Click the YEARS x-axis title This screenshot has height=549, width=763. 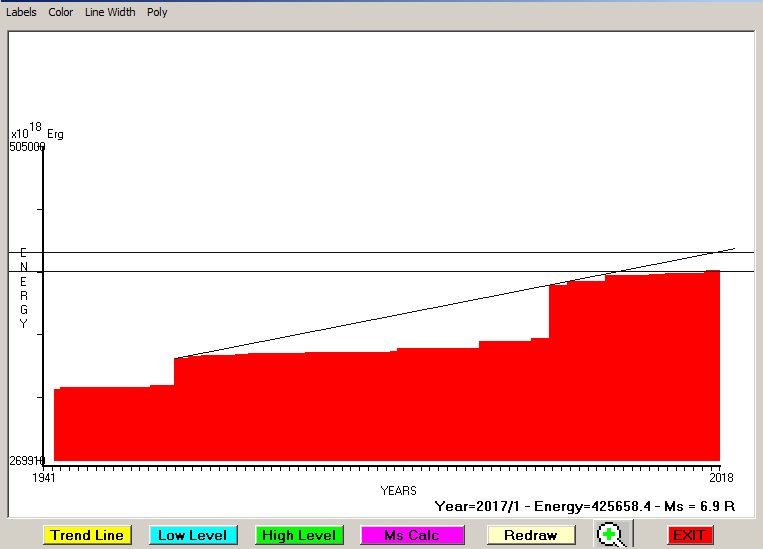click(398, 491)
